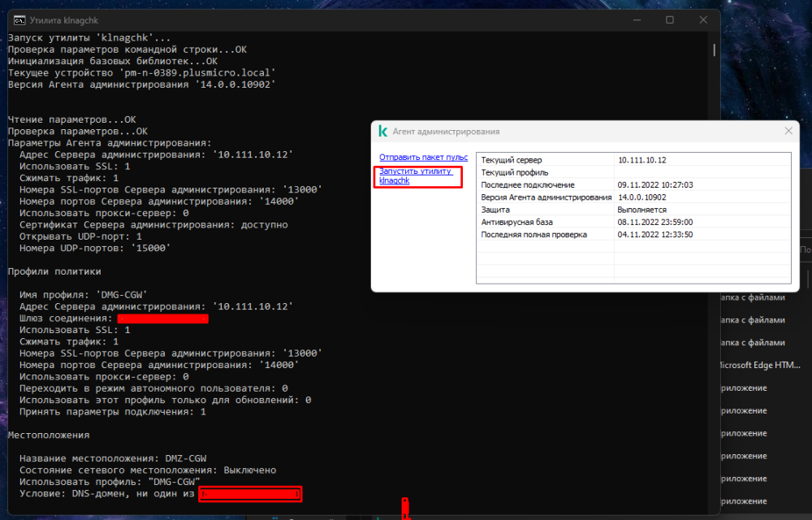Select the "Последнее подключение" row label
The height and width of the screenshot is (520, 812).
527,185
